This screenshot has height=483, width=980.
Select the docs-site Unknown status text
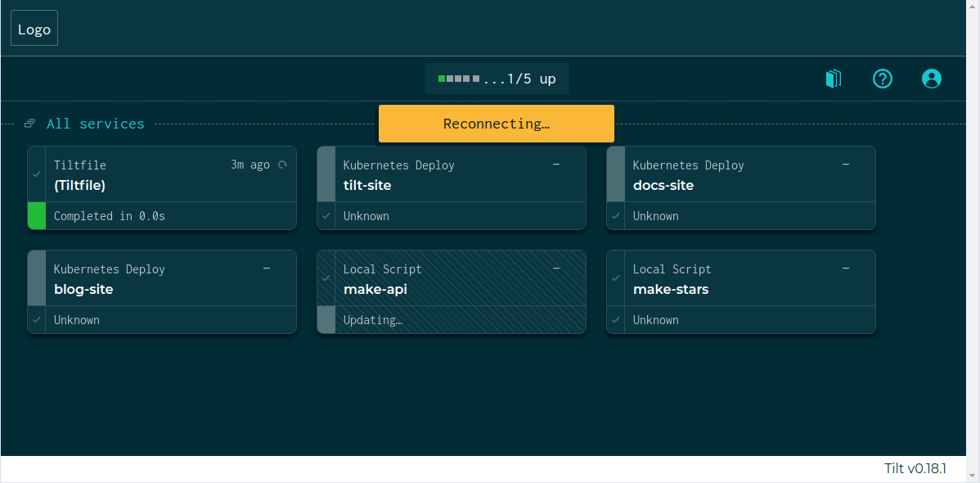coord(655,216)
